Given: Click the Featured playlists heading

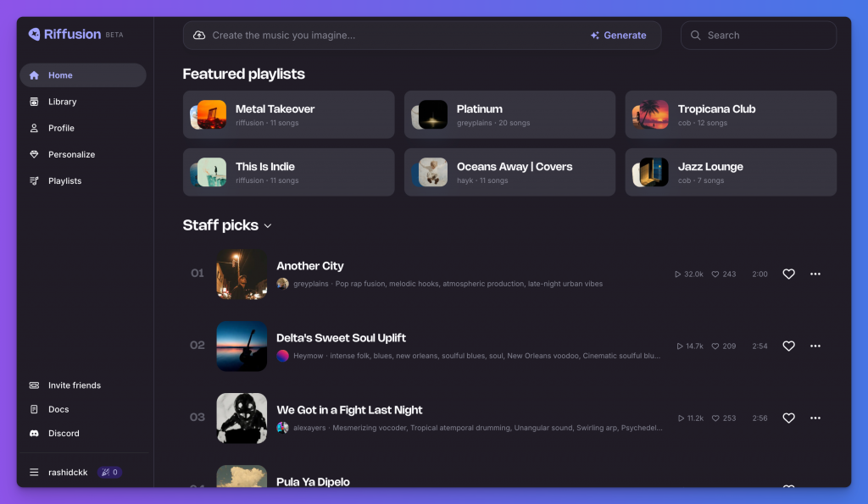Looking at the screenshot, I should 243,74.
